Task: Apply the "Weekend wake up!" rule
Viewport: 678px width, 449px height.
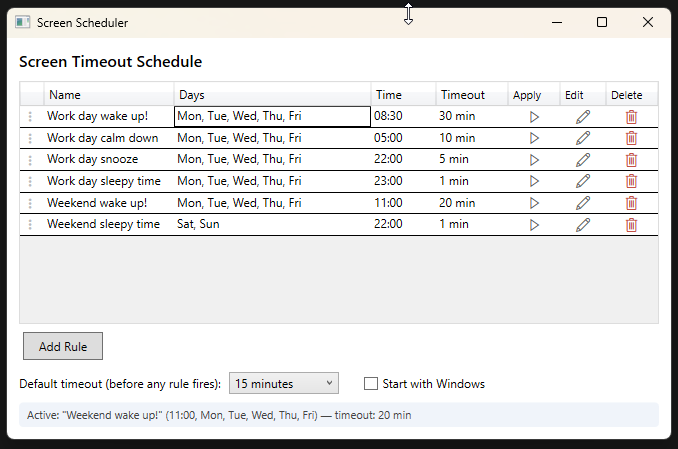Action: pyautogui.click(x=534, y=203)
